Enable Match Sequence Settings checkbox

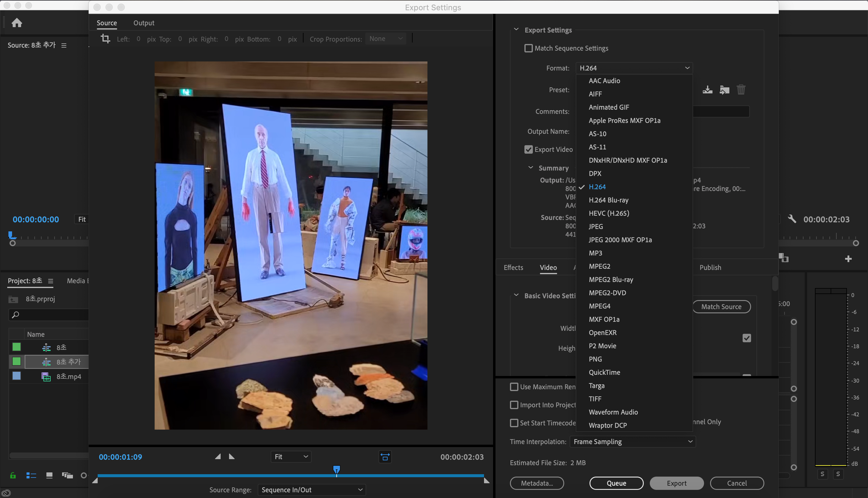[x=528, y=48]
